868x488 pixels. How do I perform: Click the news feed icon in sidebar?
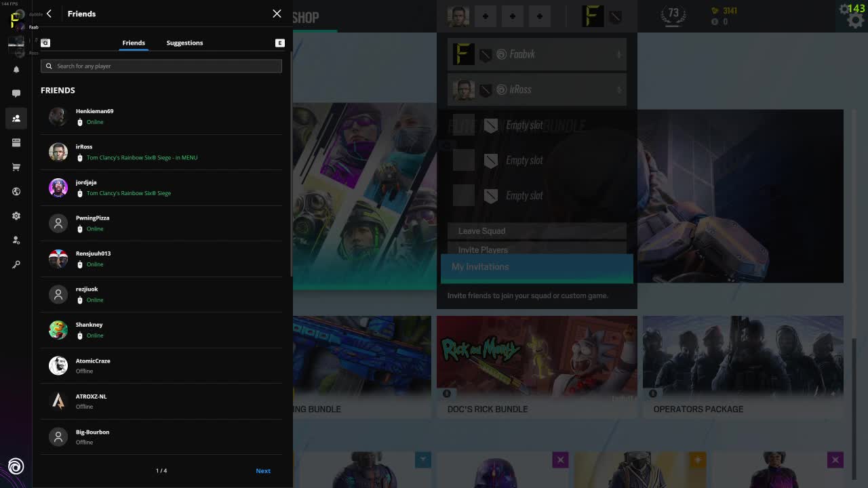(16, 142)
